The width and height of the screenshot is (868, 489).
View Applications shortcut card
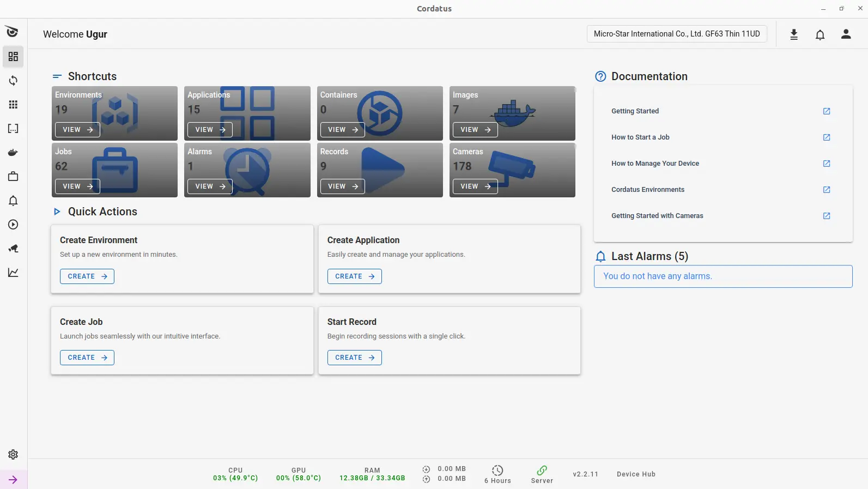tap(210, 130)
